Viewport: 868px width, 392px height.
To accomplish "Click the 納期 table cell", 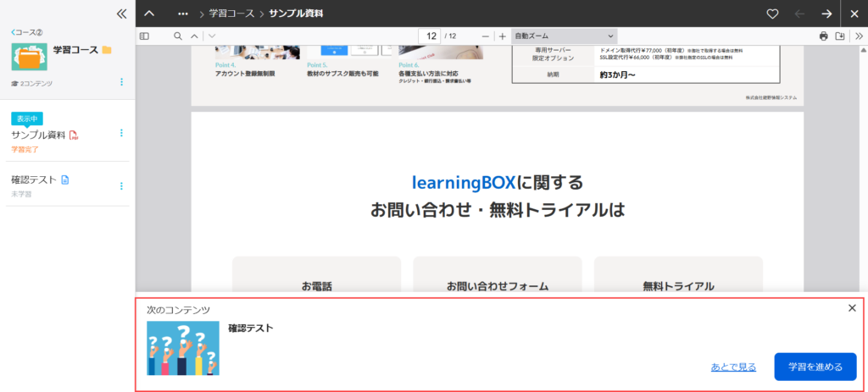I will (x=552, y=75).
